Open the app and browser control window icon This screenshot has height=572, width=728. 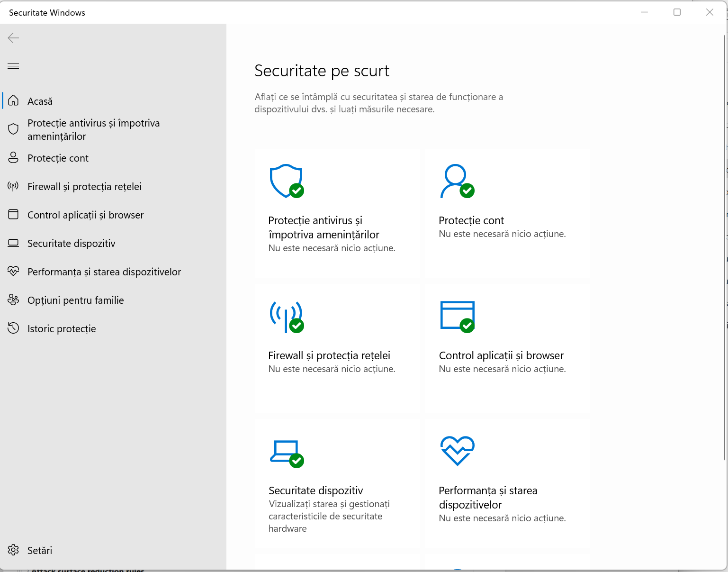pyautogui.click(x=457, y=316)
